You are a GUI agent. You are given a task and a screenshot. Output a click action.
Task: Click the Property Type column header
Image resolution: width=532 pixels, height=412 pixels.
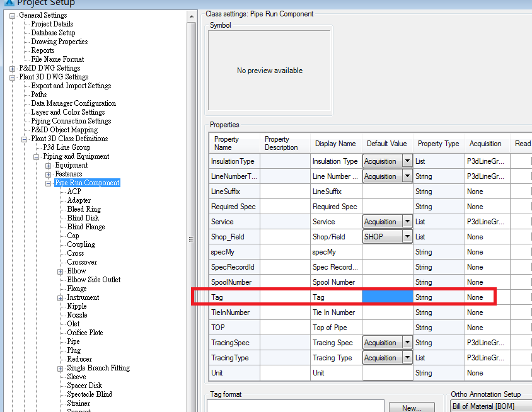pos(439,143)
